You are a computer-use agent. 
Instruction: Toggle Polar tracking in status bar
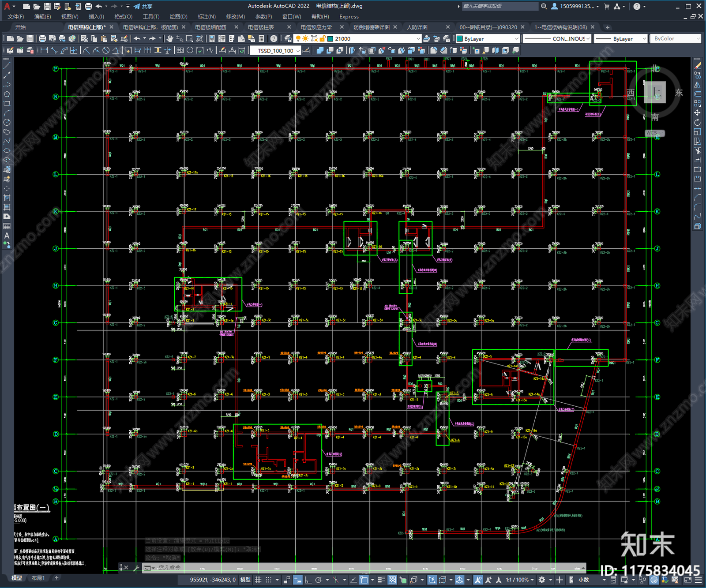319,580
